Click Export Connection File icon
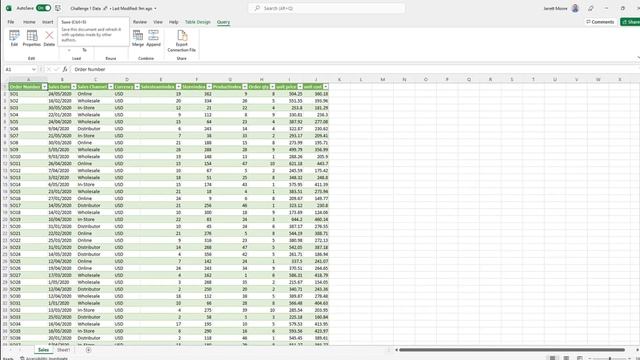Viewport: 640px width, 360px height. (x=182, y=41)
